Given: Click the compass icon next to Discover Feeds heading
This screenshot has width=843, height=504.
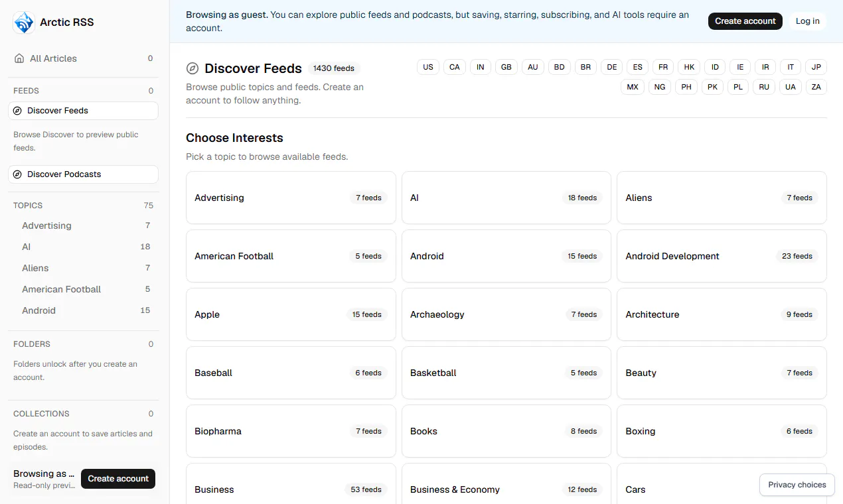Looking at the screenshot, I should [192, 68].
